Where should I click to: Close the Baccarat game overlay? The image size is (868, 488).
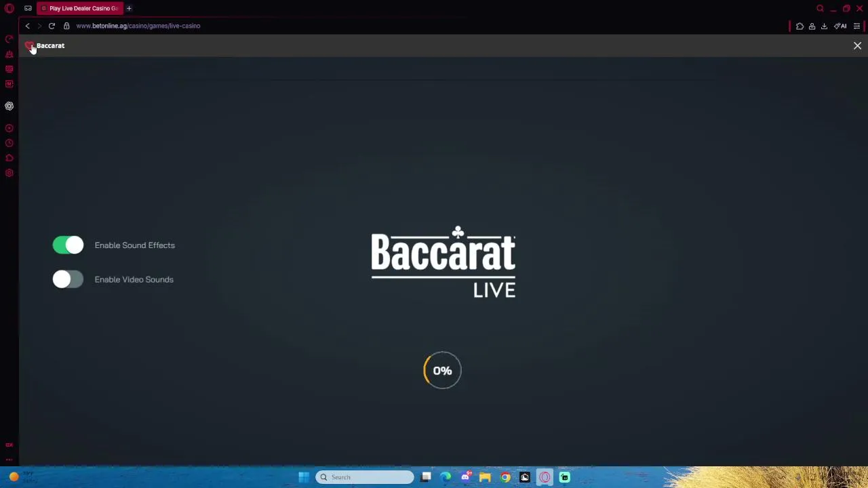point(857,45)
